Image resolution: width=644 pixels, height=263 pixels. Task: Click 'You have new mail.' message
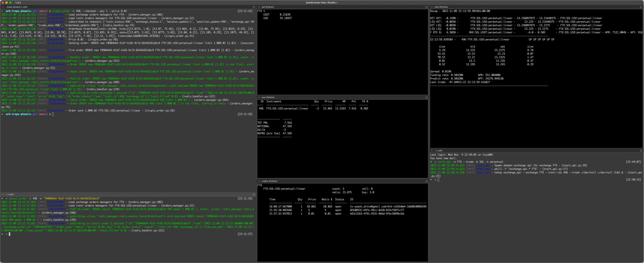click(443, 158)
